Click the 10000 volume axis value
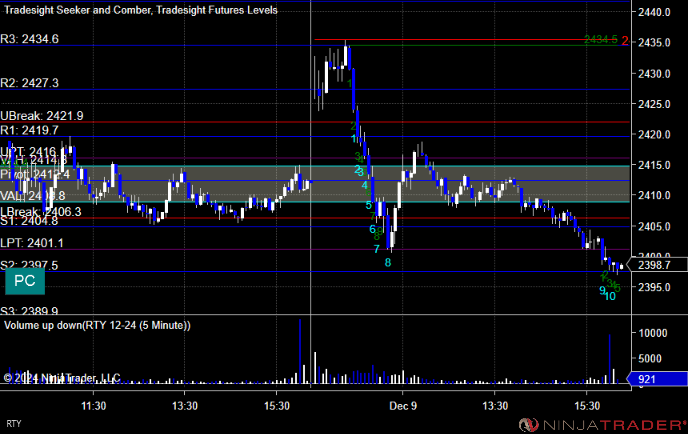The image size is (688, 434). click(653, 334)
